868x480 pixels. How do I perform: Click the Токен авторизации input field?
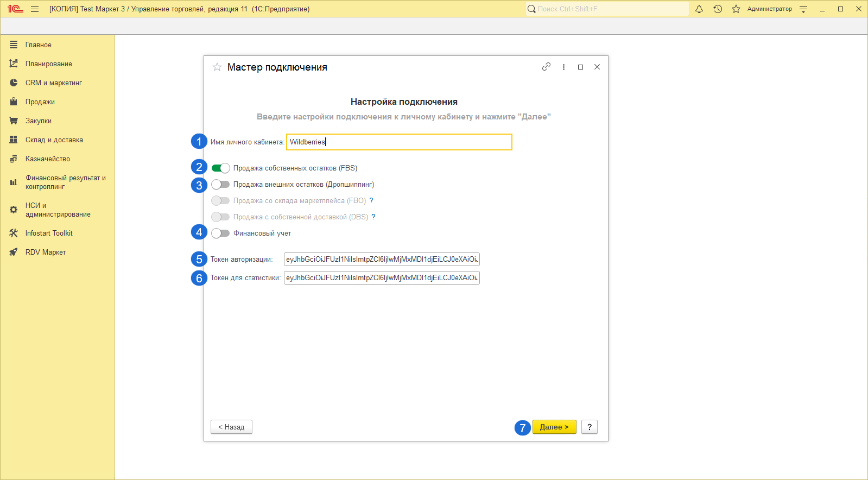click(x=381, y=259)
